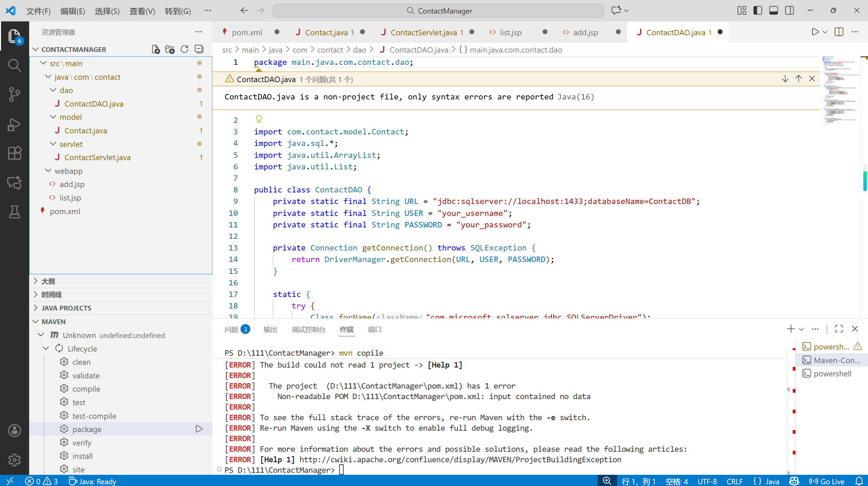Switch to the ContactServlet.java tab
The height and width of the screenshot is (486, 868).
[423, 33]
